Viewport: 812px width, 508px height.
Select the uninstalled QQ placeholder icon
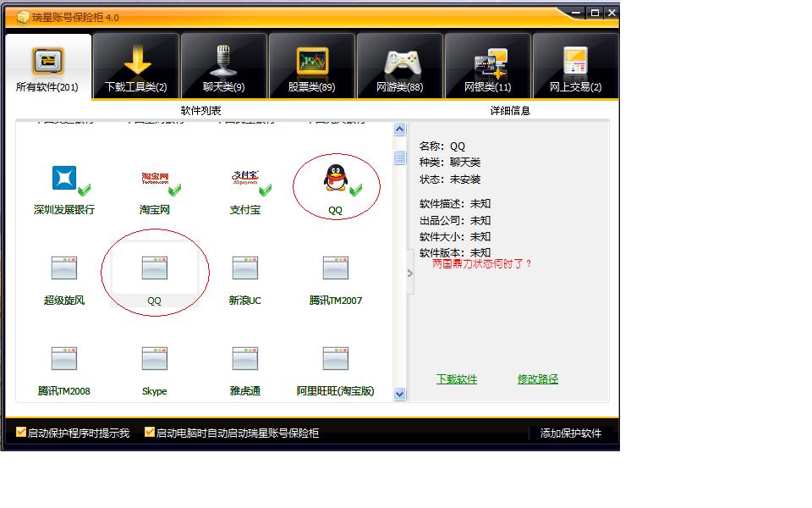(x=155, y=268)
